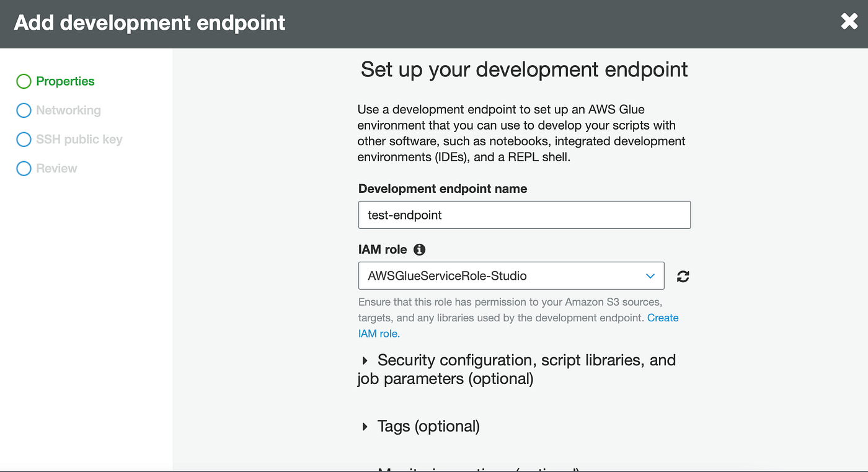Click the IAM role field label
Viewport: 868px width, 472px height.
(383, 249)
